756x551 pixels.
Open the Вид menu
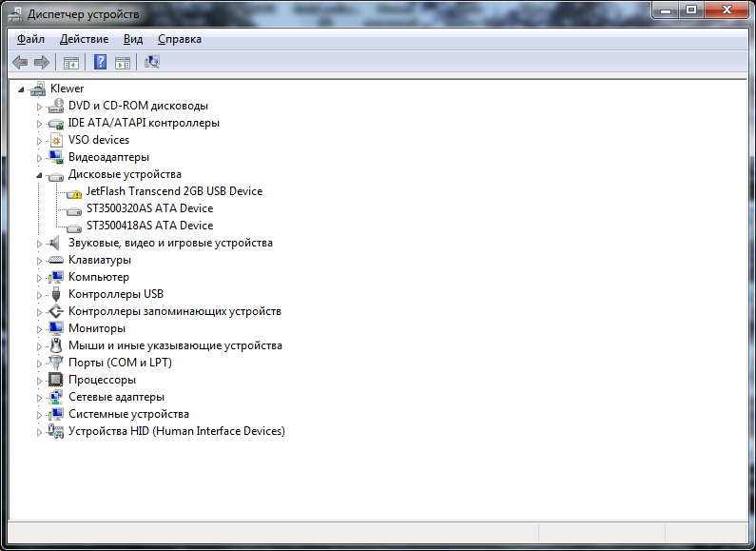click(x=133, y=39)
